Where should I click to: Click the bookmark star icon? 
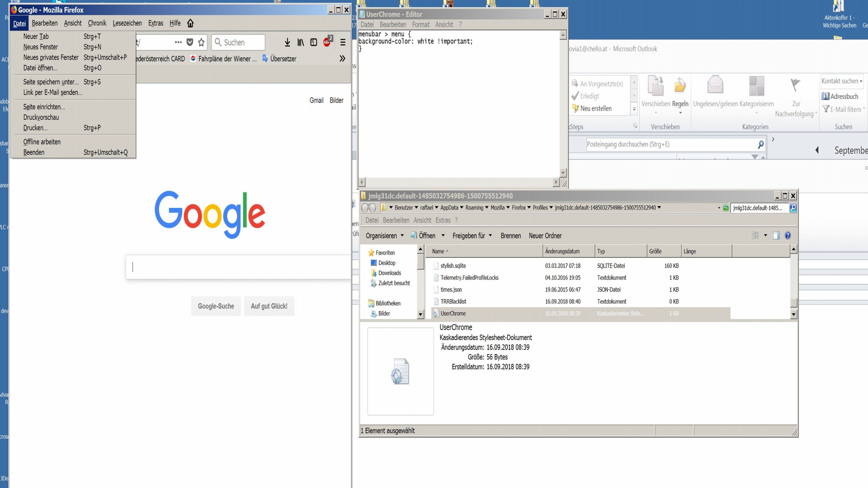(x=201, y=42)
